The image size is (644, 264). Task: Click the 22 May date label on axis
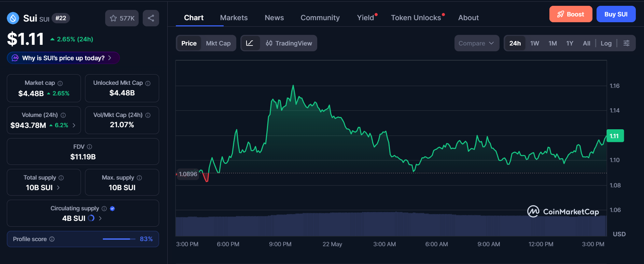tap(332, 244)
